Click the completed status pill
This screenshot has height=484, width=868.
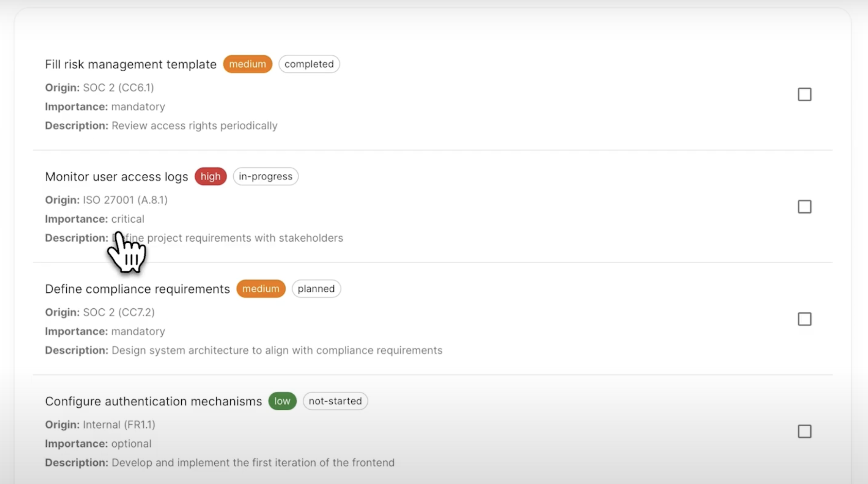(309, 64)
